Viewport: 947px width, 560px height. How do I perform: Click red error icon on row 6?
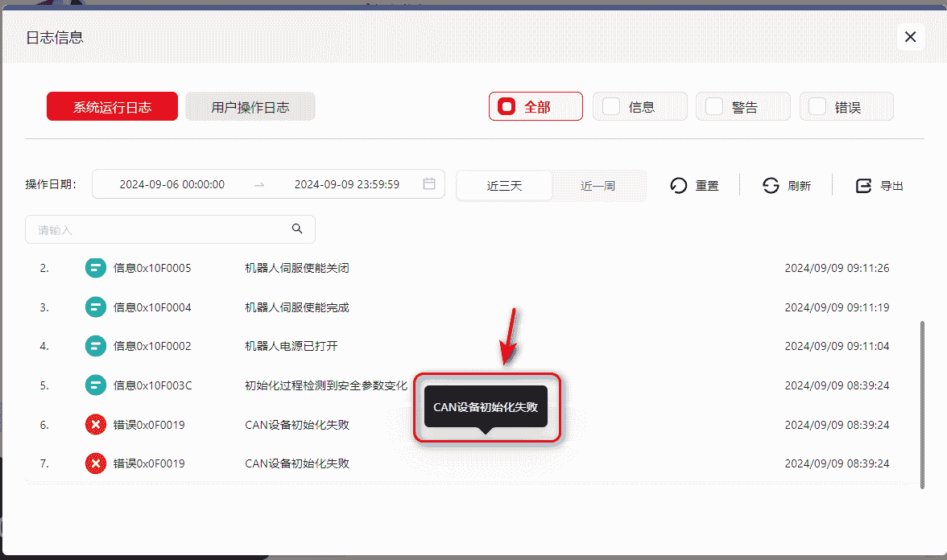(x=96, y=424)
